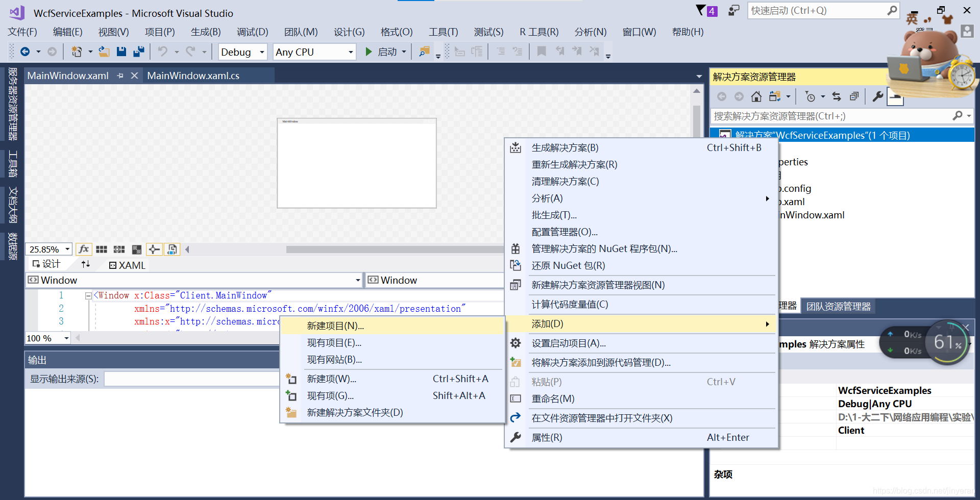This screenshot has width=980, height=500.
Task: Click the Open File folder icon
Action: (104, 52)
